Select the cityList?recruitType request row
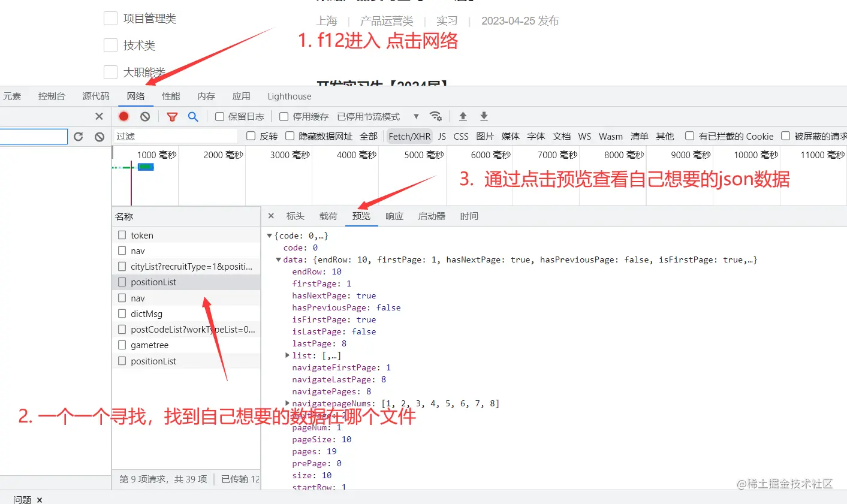This screenshot has height=504, width=847. 186,266
